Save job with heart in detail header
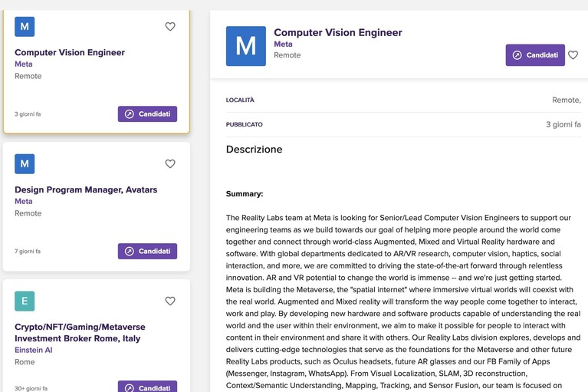Image resolution: width=588 pixels, height=392 pixels. pyautogui.click(x=573, y=55)
